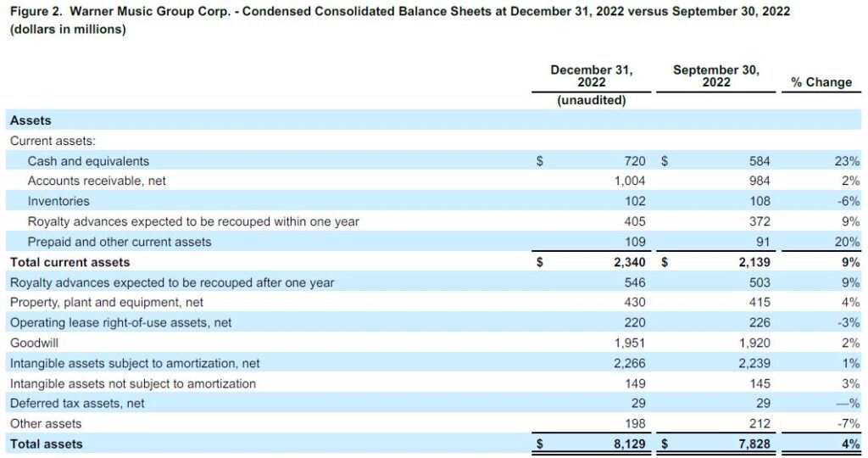Select the 'Inventories' row label
Viewport: 868px width, 458px height.
click(58, 201)
